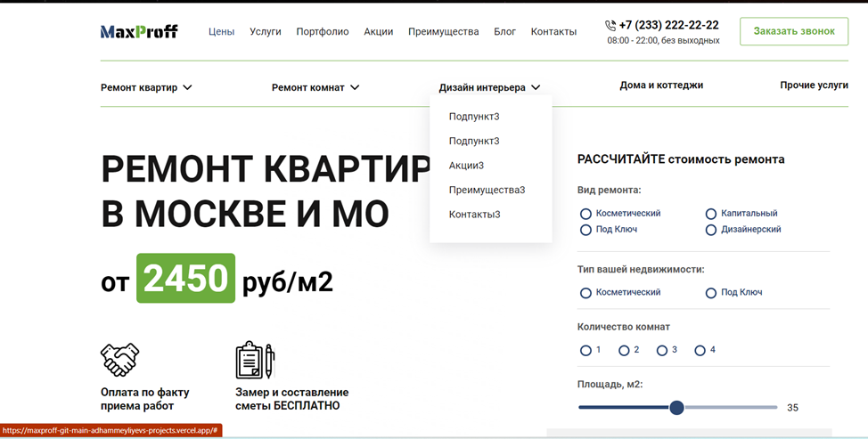Screen dimensions: 868x439
Task: Choose the Дизайнерский repair type radio
Action: (711, 230)
